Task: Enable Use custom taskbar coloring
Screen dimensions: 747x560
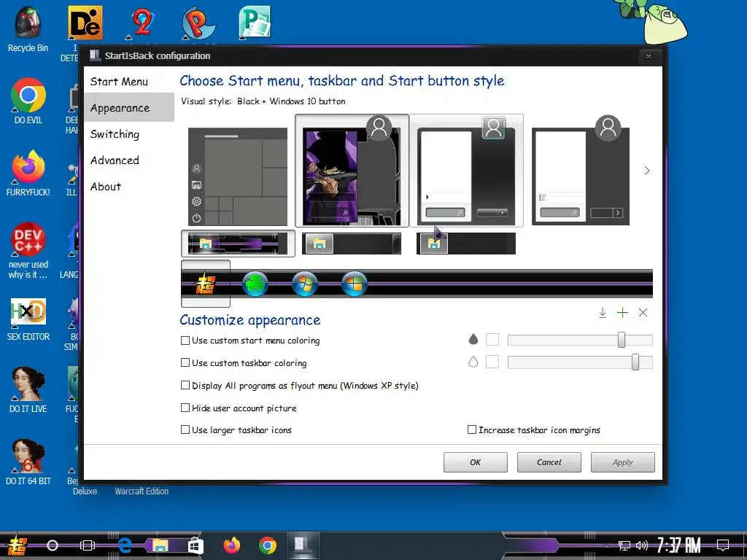Action: 244,363
